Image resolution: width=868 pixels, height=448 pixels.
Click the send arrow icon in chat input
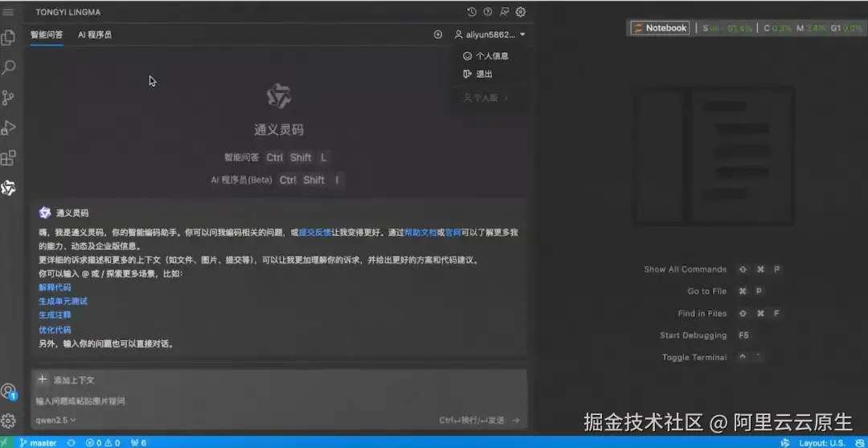[516, 421]
